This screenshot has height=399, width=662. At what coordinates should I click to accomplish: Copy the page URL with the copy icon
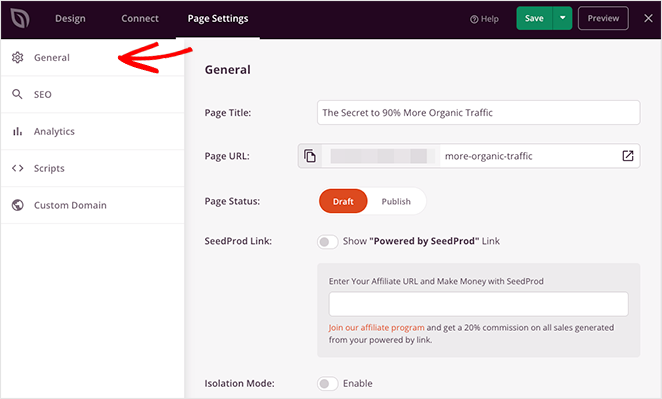(310, 156)
